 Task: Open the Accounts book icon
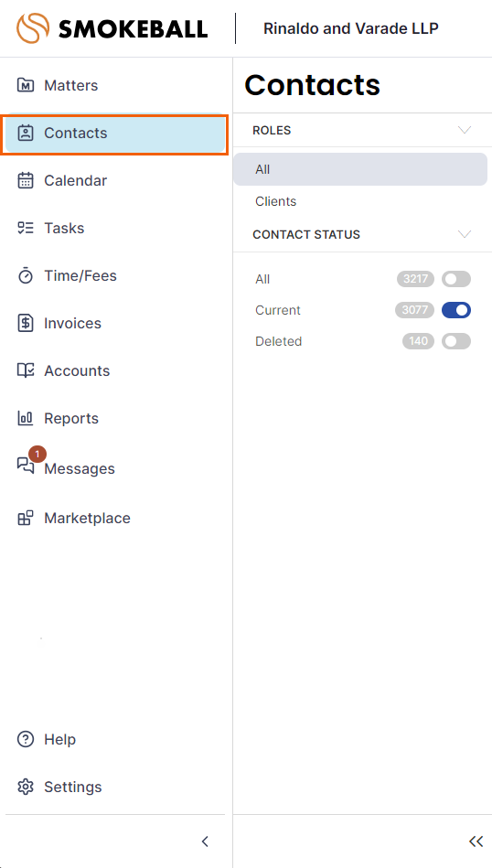click(26, 371)
